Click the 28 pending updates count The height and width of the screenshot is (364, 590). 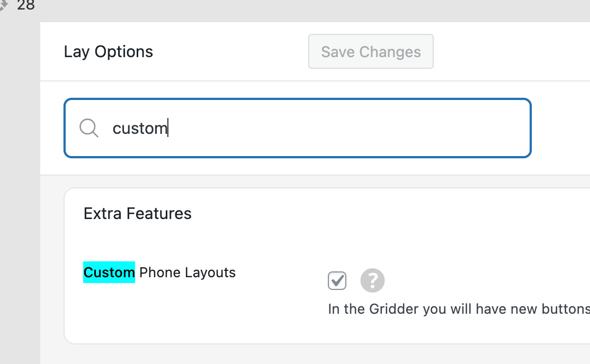tap(25, 6)
